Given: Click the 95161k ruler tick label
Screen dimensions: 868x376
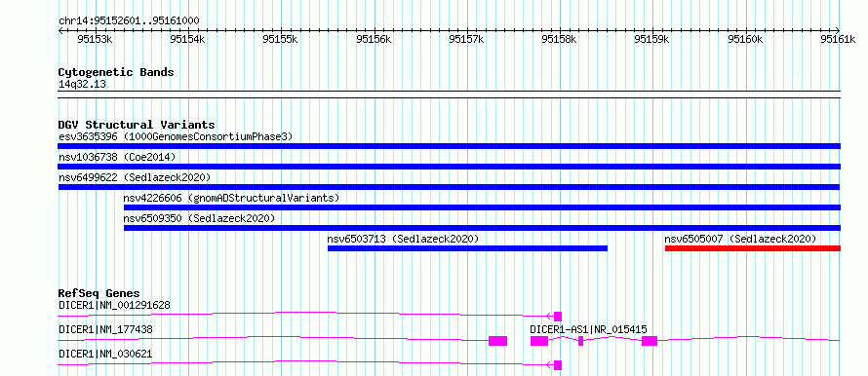Looking at the screenshot, I should pyautogui.click(x=839, y=39).
